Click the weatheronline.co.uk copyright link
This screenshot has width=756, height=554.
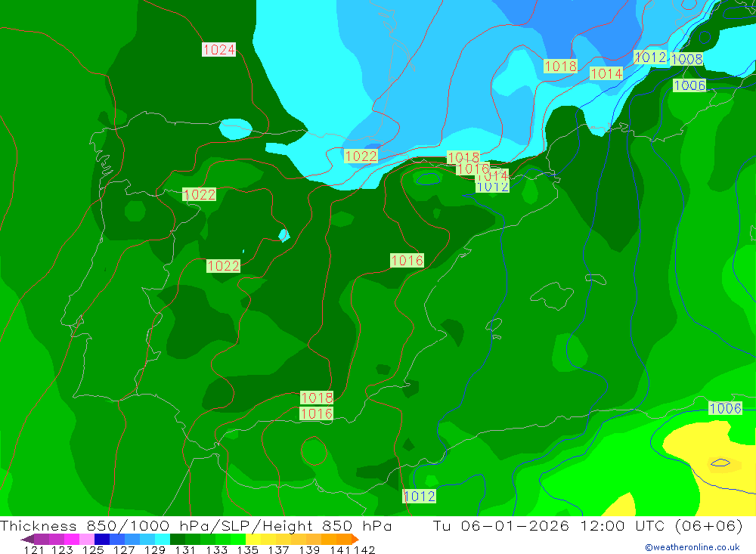(x=692, y=547)
